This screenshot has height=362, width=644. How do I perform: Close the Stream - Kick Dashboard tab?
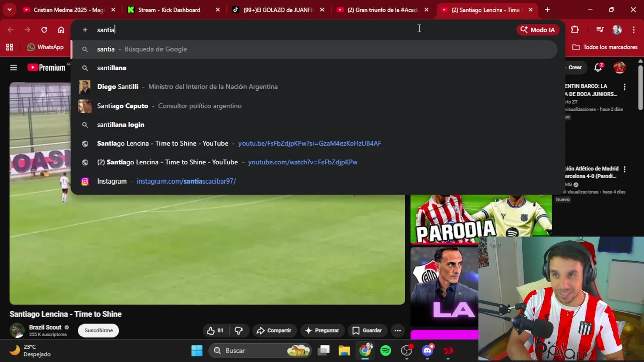point(217,10)
